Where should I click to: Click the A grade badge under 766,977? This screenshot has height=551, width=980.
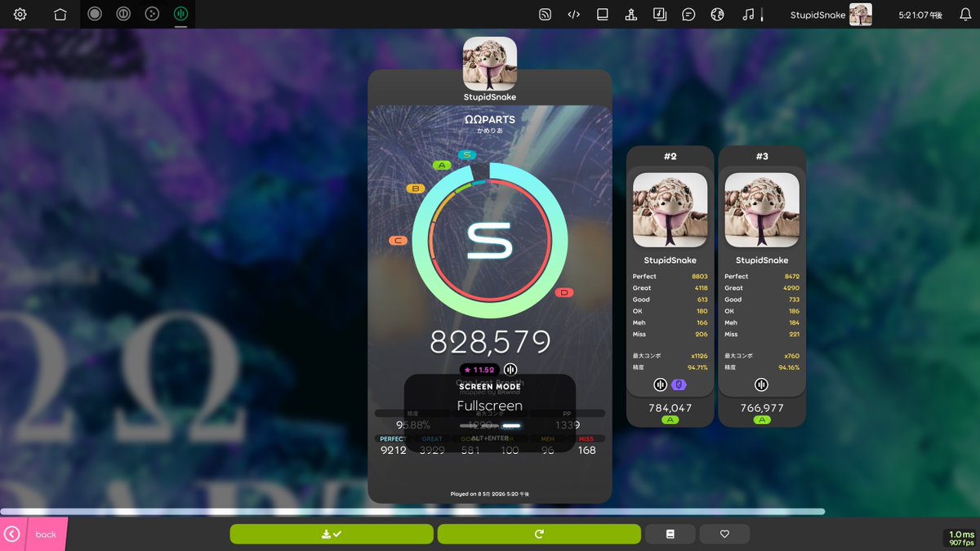762,420
